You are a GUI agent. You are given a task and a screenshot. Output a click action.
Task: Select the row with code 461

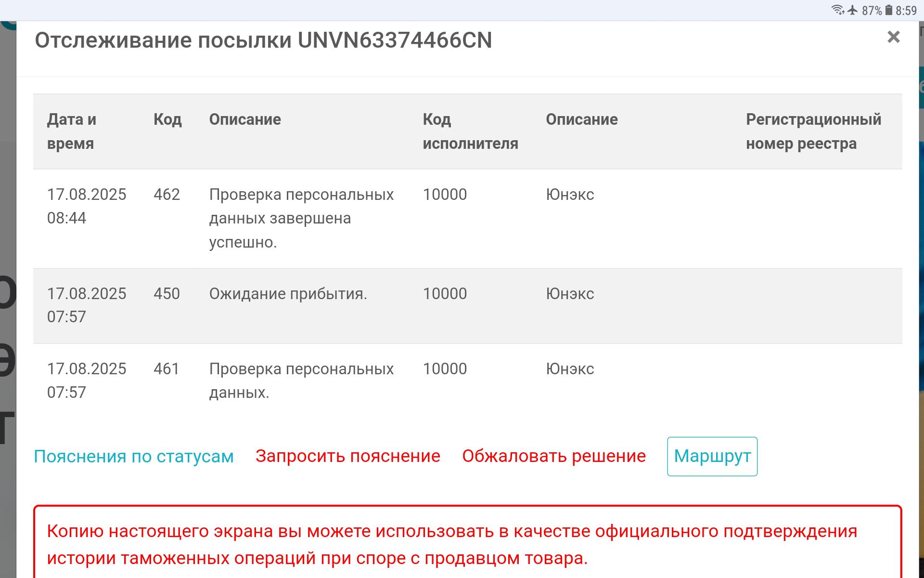pos(167,369)
